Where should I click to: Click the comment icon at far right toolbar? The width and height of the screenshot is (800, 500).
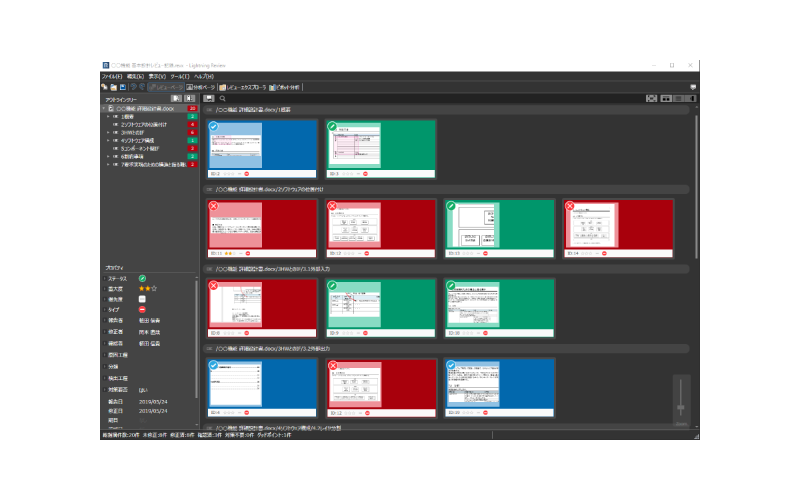[694, 87]
